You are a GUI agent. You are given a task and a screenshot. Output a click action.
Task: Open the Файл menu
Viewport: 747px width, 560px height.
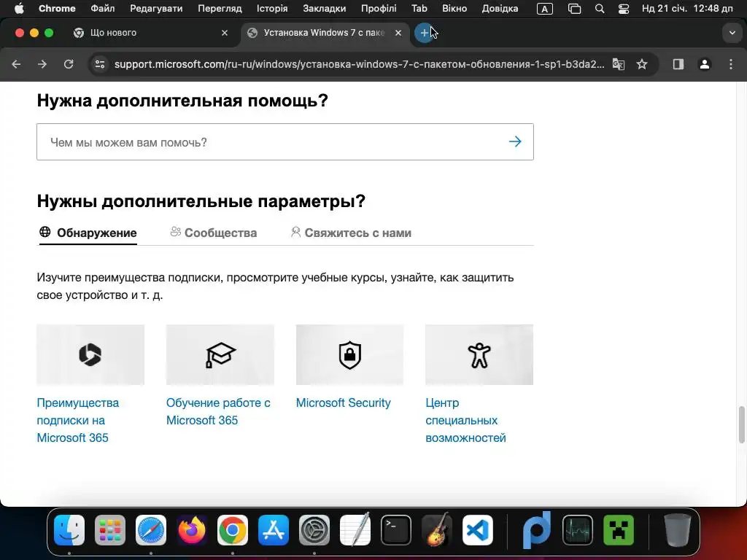tap(102, 9)
